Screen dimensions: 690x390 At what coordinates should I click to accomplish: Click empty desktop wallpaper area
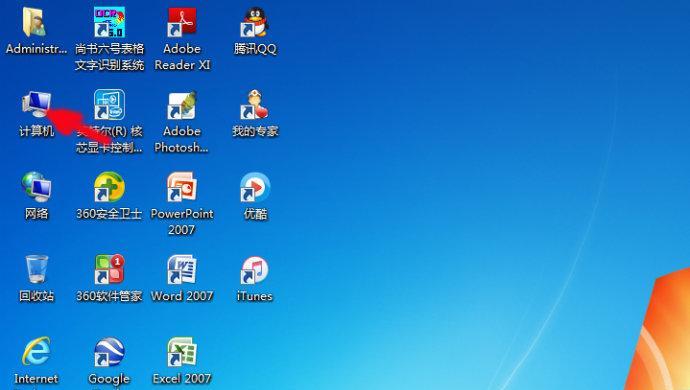[x=440, y=176]
